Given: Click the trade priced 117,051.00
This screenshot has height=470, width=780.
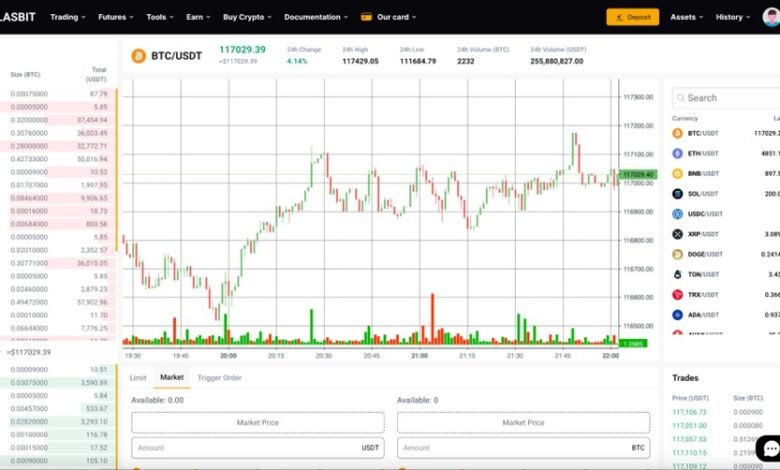Looking at the screenshot, I should (x=689, y=426).
